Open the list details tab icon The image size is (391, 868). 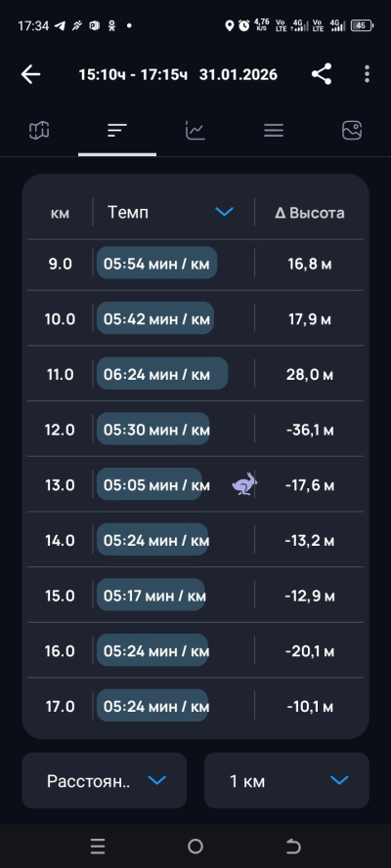tap(274, 131)
